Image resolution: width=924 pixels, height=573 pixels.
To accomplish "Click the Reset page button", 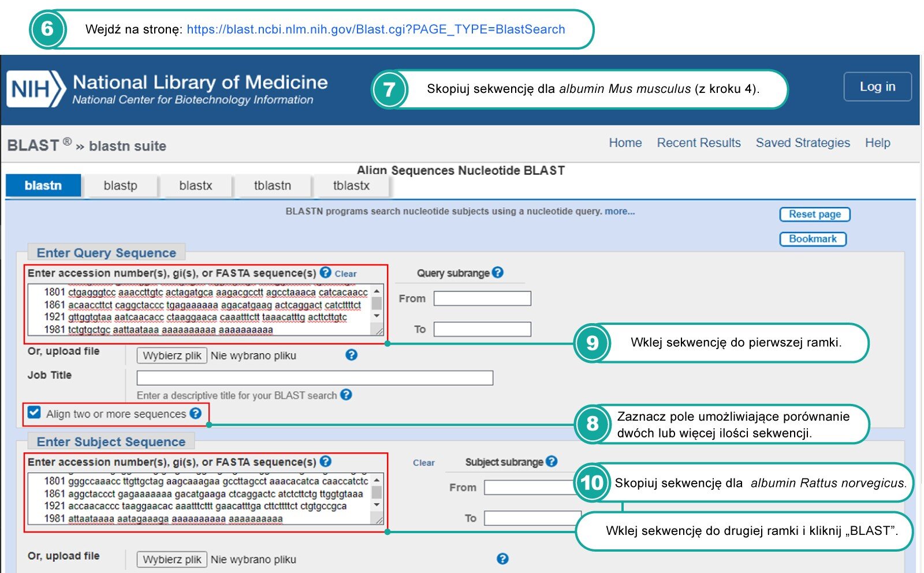I will [x=814, y=214].
